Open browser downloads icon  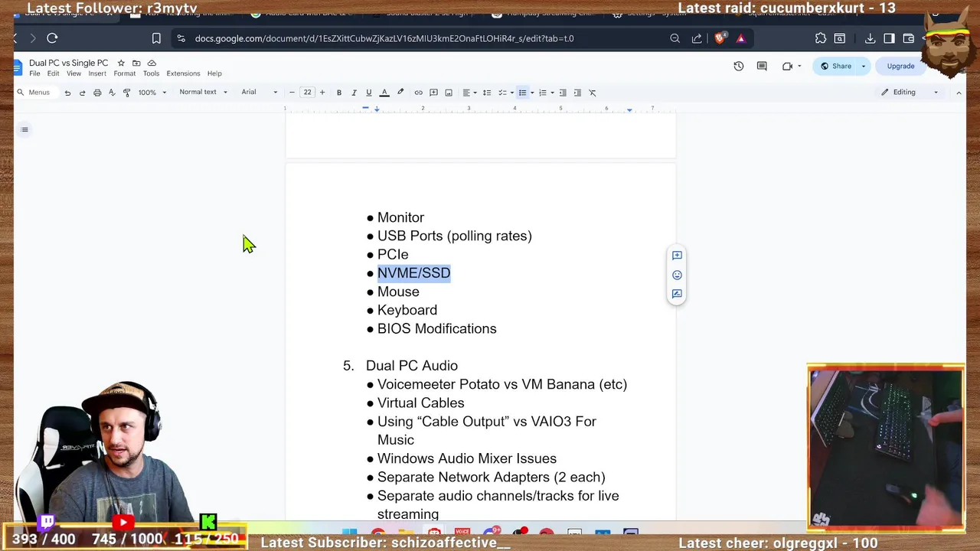point(870,38)
